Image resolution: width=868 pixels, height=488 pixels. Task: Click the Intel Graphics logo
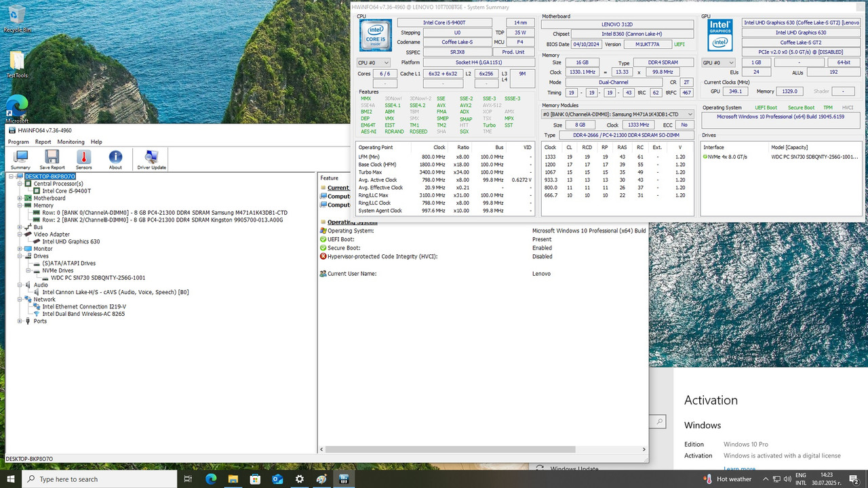[719, 35]
